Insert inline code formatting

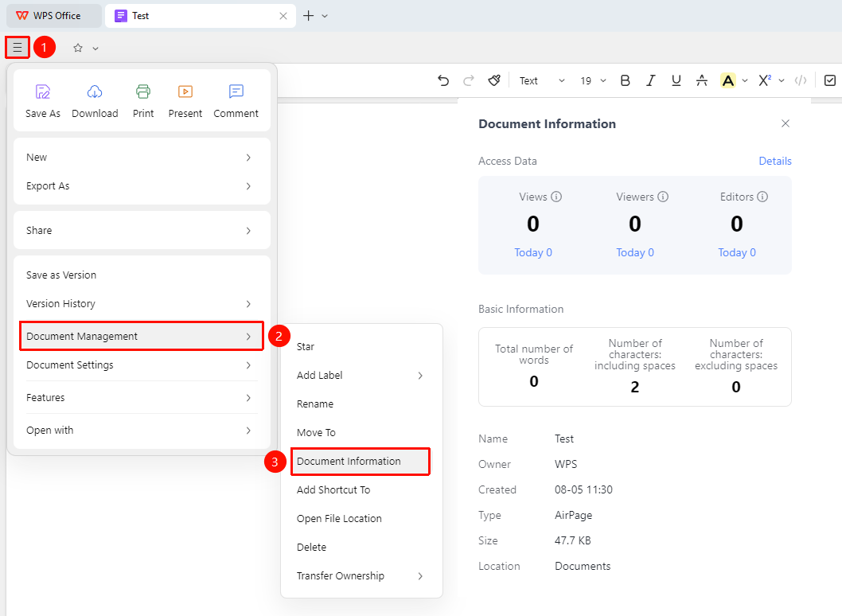[x=801, y=80]
